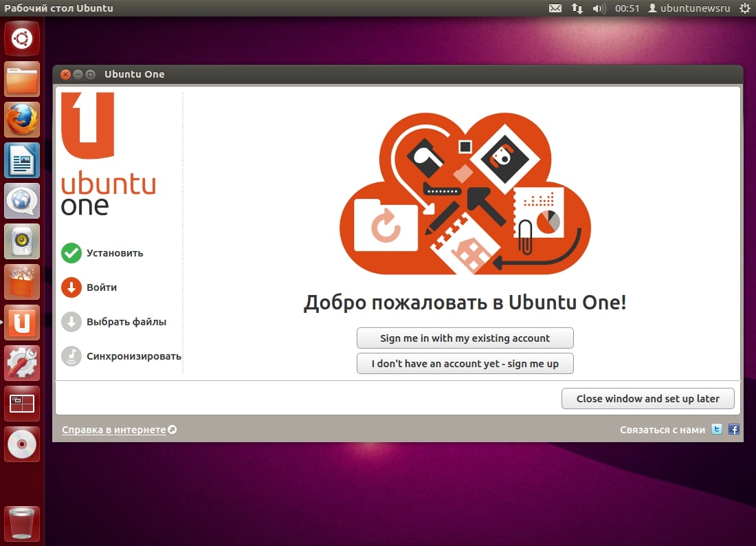Screen dimensions: 756x546
Task: Open the ubuntunewsru user menu
Action: coord(689,8)
